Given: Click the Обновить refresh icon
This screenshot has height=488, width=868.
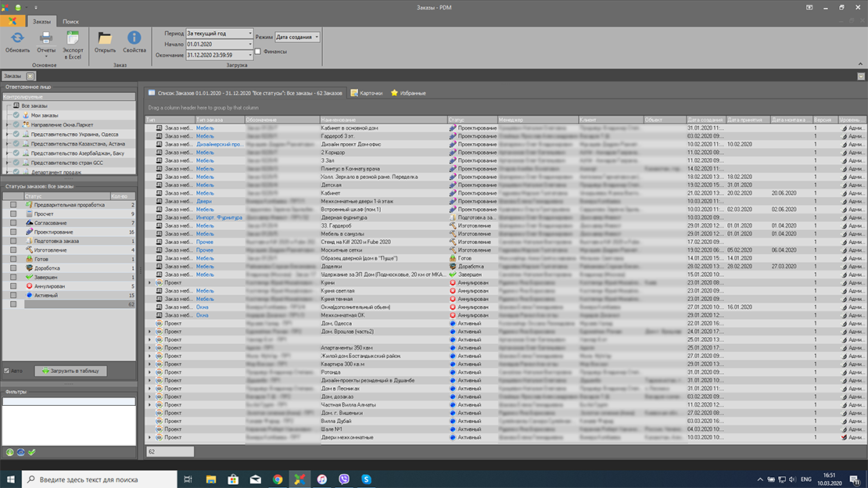Looking at the screenshot, I should (17, 38).
